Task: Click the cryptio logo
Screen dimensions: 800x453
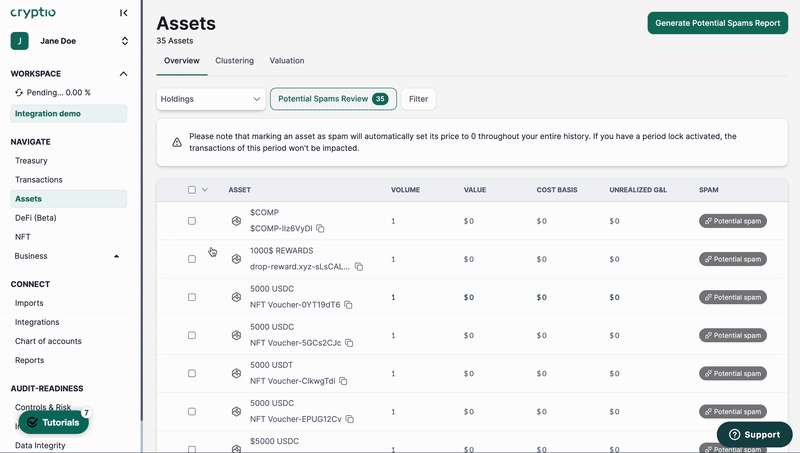Action: click(x=33, y=13)
